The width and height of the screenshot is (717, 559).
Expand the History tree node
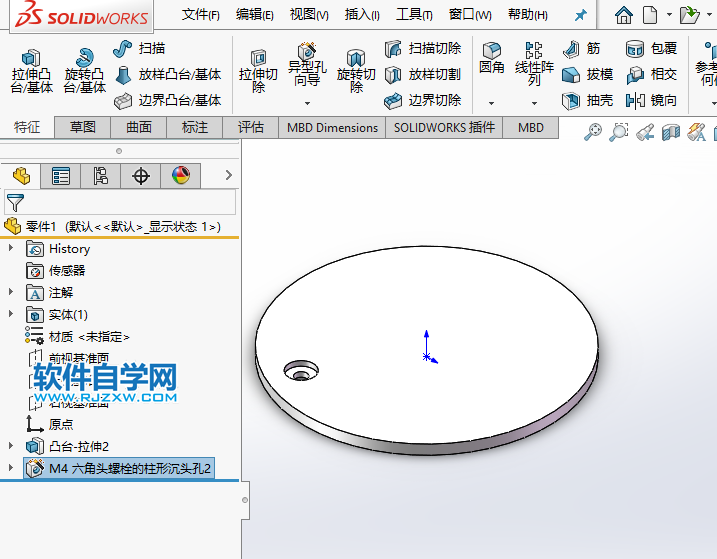click(11, 249)
